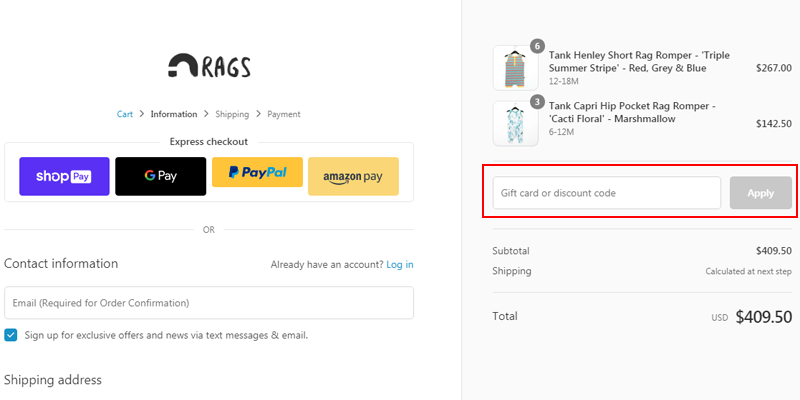
Task: Focus the Email for Order Confirmation field
Action: point(209,303)
